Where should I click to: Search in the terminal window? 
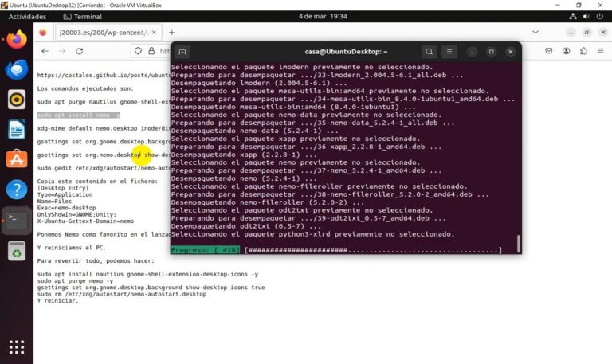(429, 52)
